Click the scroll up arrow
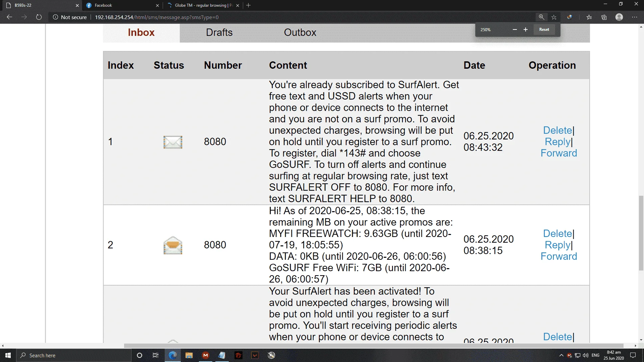Image resolution: width=644 pixels, height=362 pixels. pyautogui.click(x=641, y=26)
